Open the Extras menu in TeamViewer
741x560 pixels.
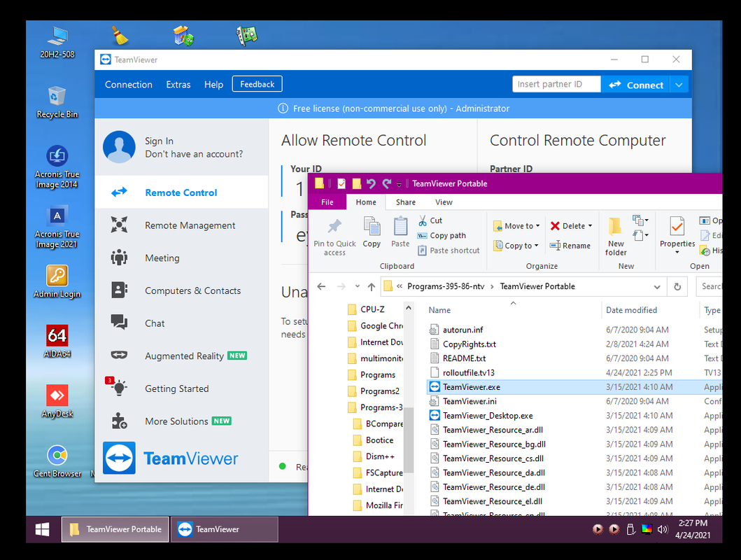coord(178,85)
